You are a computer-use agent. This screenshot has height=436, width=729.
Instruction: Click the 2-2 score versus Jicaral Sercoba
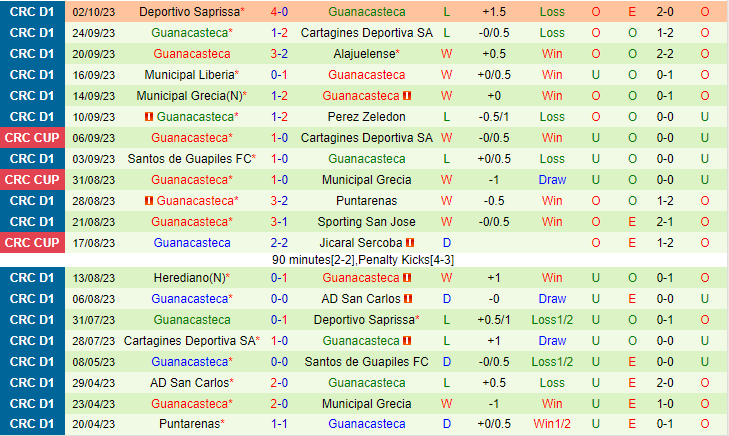[279, 243]
